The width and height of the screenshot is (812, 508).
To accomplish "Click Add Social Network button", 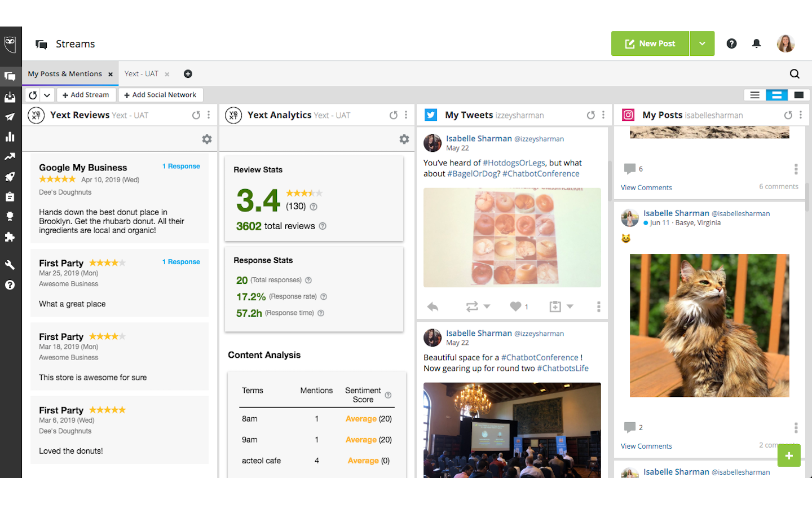I will coord(160,95).
